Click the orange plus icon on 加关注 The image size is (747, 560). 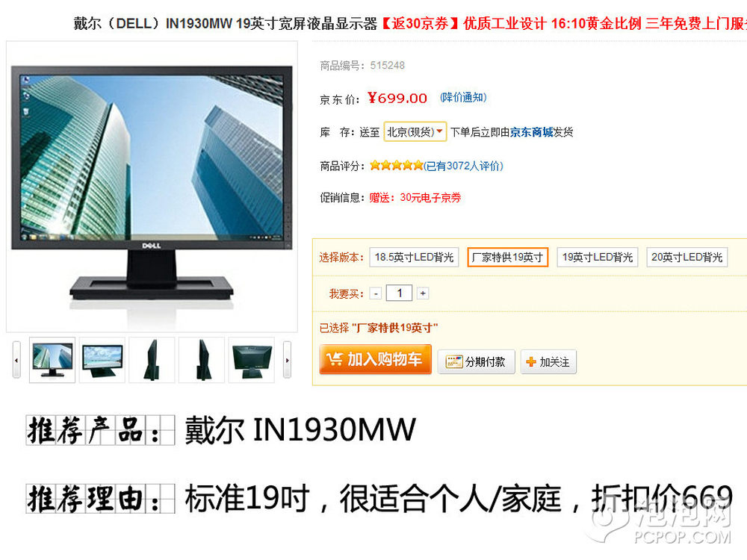(530, 362)
